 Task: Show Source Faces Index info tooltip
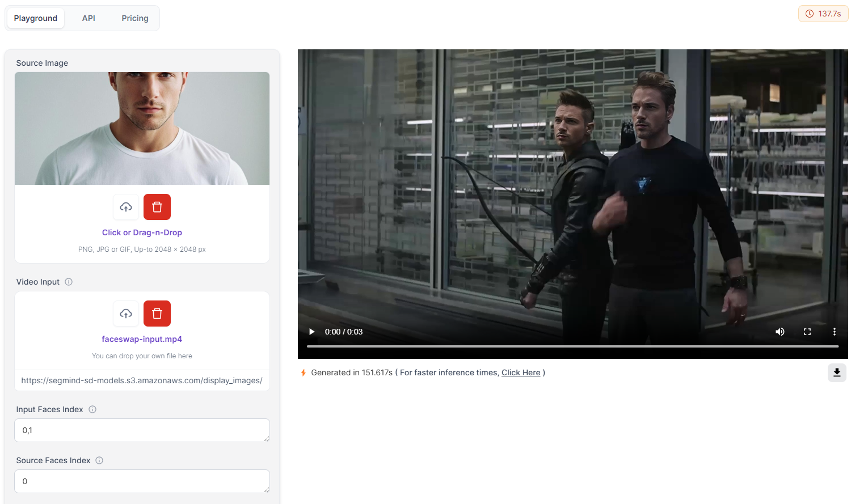coord(99,460)
